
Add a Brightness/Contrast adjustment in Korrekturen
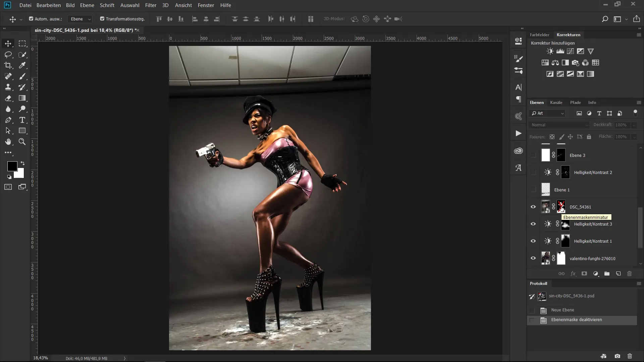[550, 51]
